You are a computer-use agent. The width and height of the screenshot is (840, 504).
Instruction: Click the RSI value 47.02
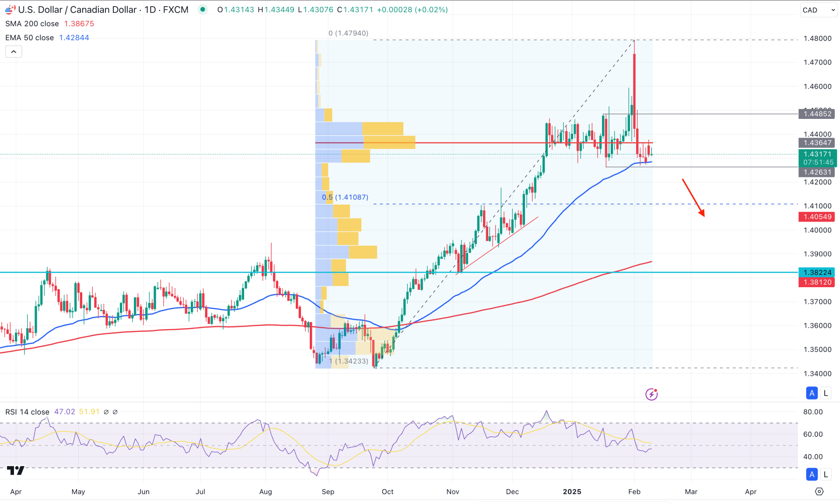click(64, 412)
